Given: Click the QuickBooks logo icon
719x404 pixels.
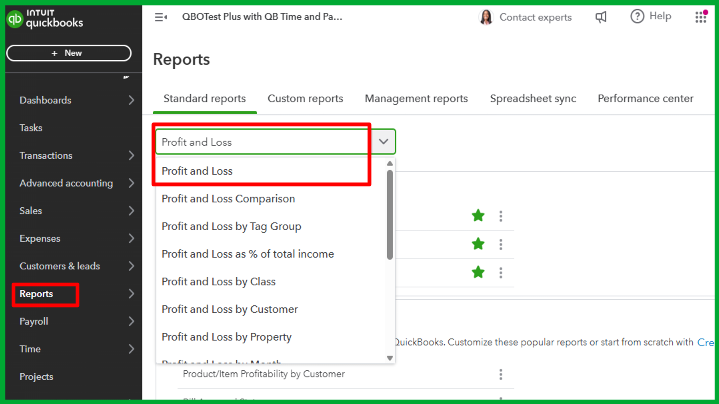Looking at the screenshot, I should tap(15, 19).
